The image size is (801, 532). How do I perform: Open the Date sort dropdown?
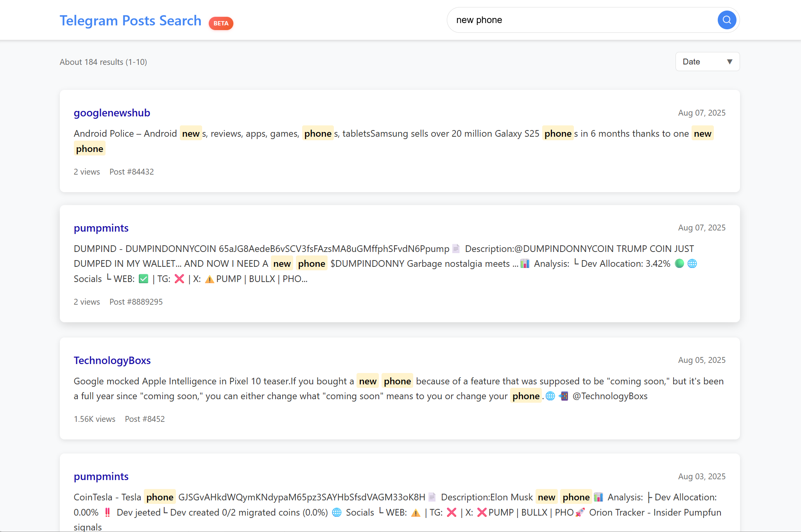point(707,61)
